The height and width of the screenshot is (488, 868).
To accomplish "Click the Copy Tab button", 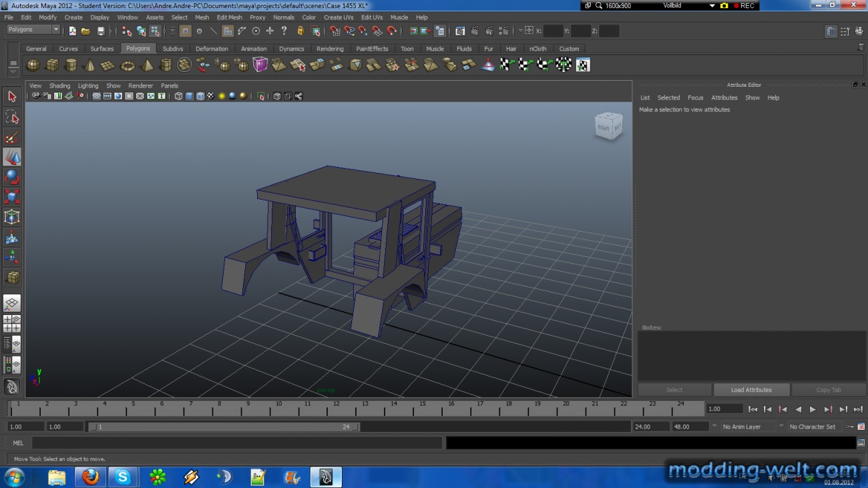I will 828,390.
